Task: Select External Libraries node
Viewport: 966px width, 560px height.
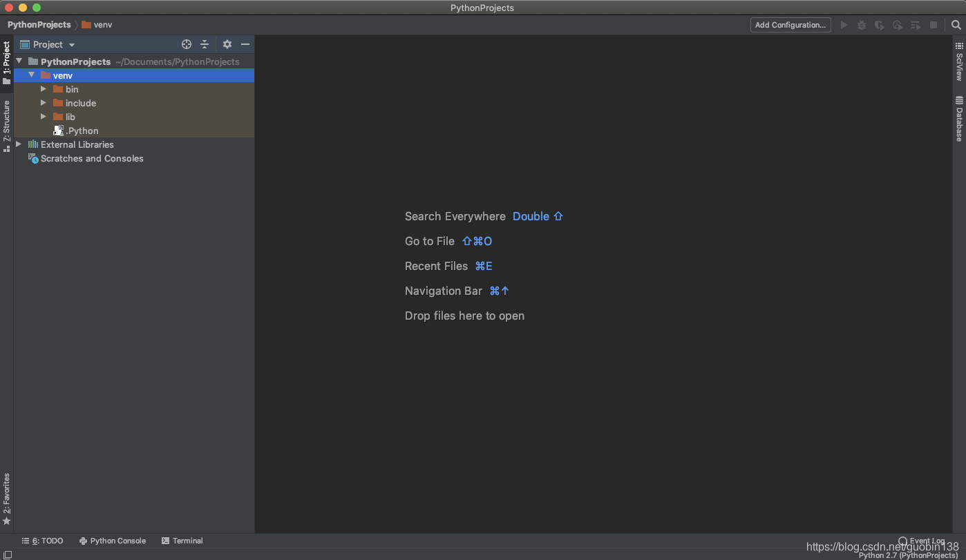Action: [x=134, y=144]
